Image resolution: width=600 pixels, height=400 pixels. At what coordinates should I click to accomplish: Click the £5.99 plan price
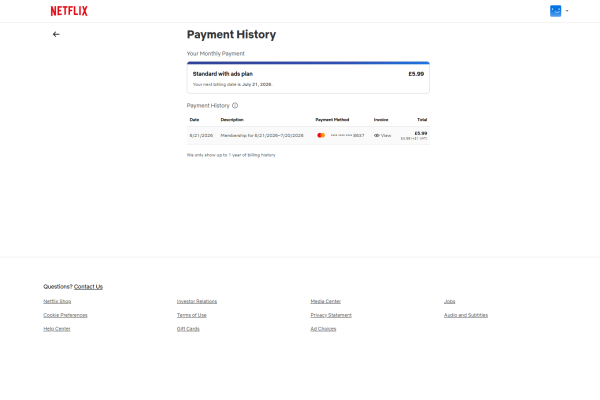(416, 74)
